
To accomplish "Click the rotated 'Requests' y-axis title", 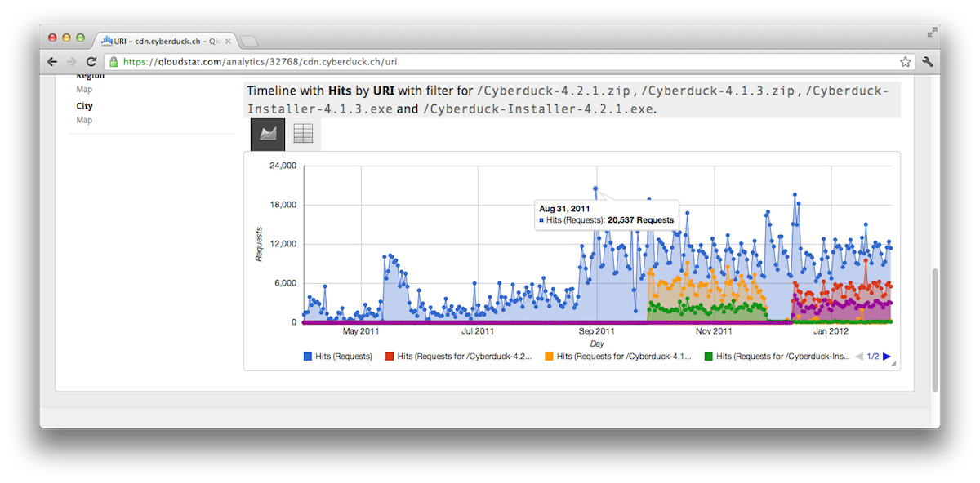I will coord(259,244).
